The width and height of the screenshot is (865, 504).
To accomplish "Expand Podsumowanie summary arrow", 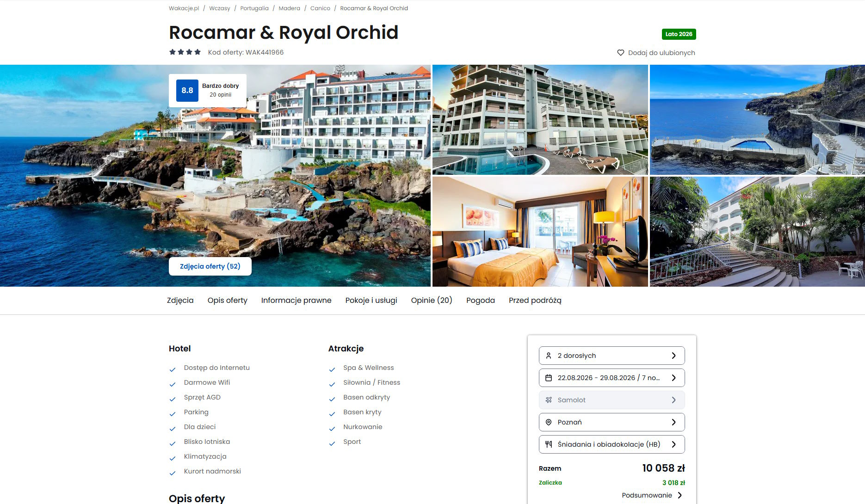I will (680, 495).
